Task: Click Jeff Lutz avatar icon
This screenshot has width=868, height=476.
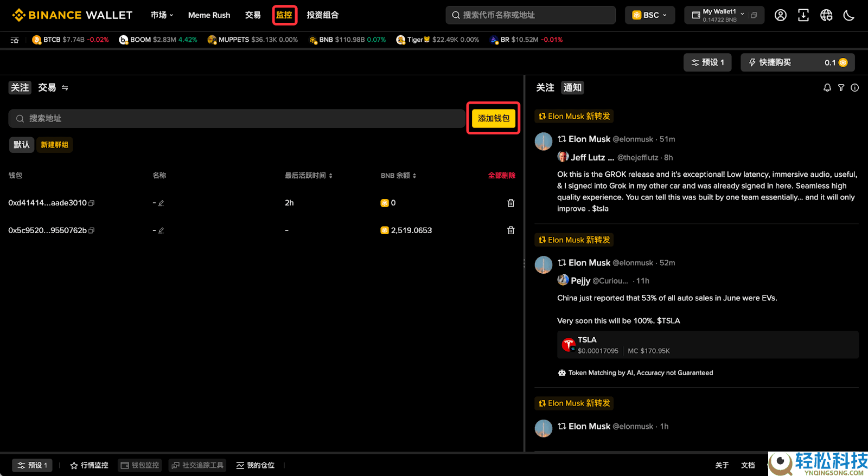Action: [x=563, y=157]
